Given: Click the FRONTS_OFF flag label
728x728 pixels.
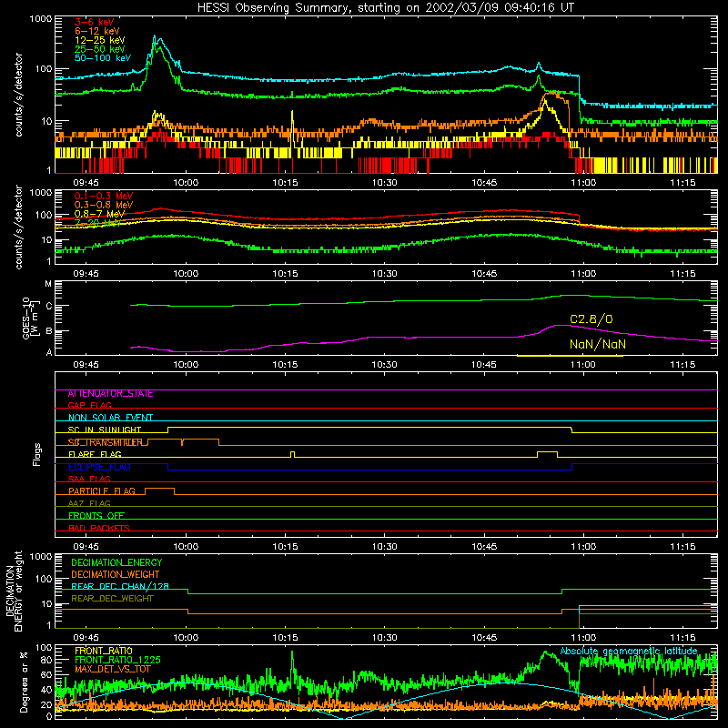Looking at the screenshot, I should 96,516.
